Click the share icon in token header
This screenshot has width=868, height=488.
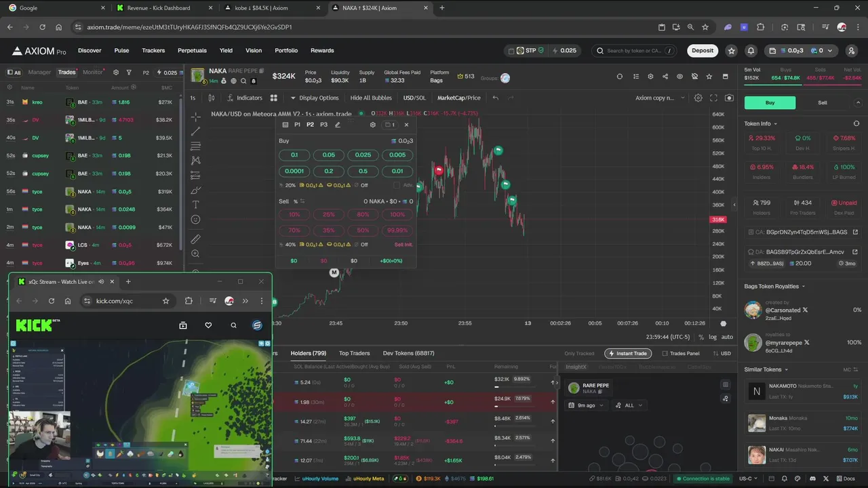665,77
